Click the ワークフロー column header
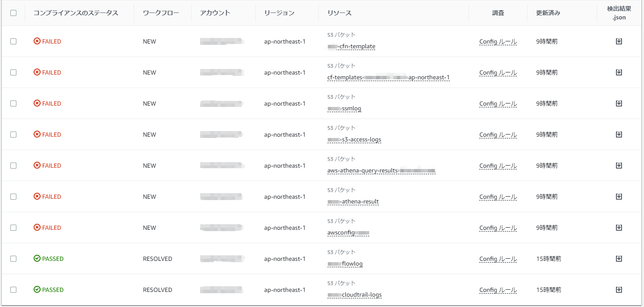This screenshot has height=307, width=644. [161, 13]
